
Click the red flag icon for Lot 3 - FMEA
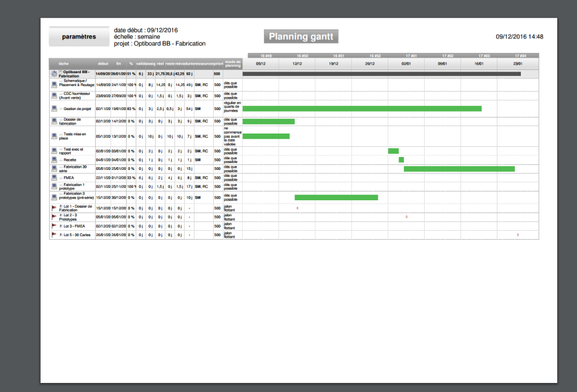(x=54, y=226)
